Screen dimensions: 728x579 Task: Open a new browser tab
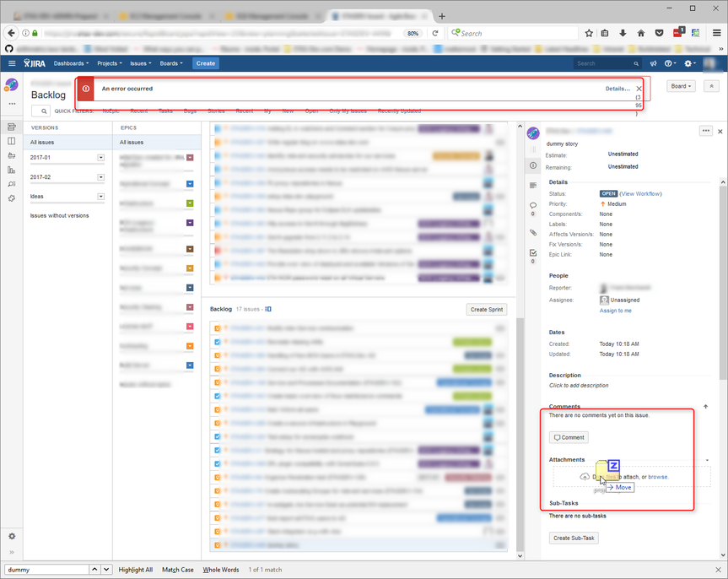[441, 16]
